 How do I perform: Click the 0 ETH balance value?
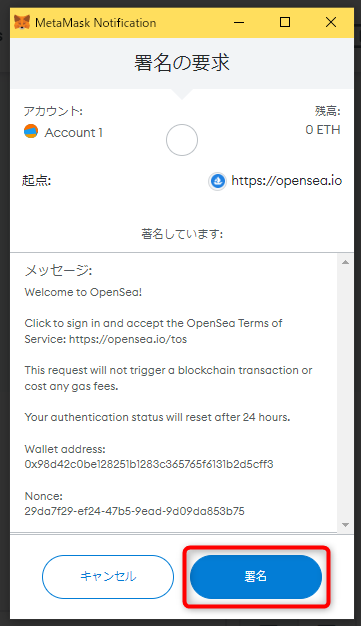[x=323, y=130]
